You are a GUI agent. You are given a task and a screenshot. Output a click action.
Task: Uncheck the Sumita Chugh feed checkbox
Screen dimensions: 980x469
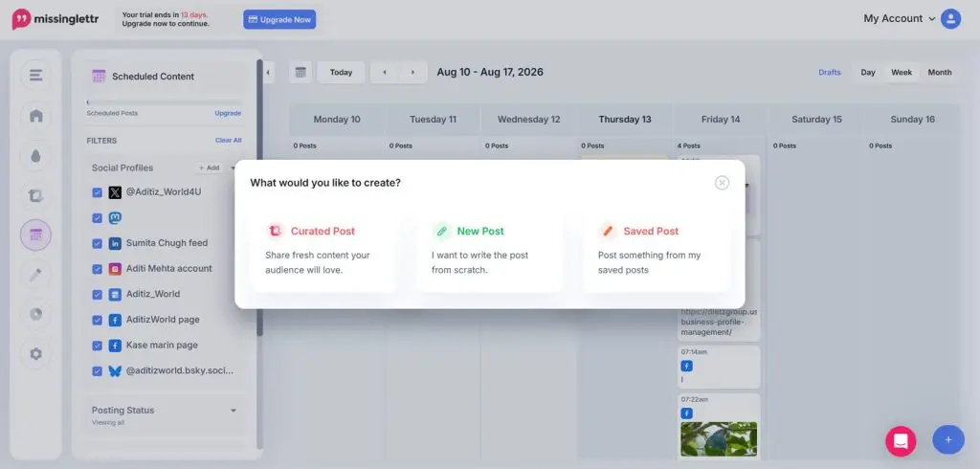[x=97, y=244]
